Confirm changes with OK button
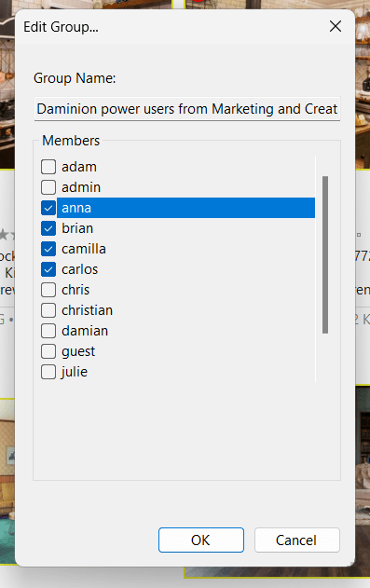 (x=201, y=540)
